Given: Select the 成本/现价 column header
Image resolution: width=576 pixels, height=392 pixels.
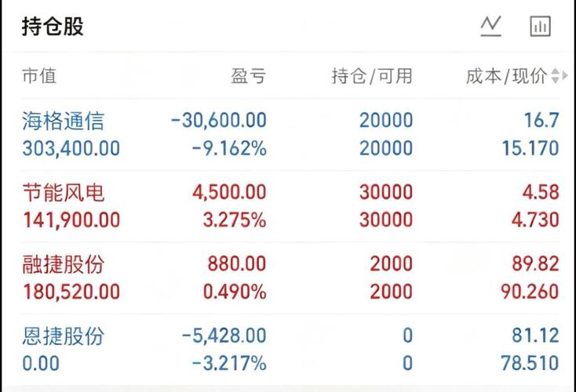Looking at the screenshot, I should pyautogui.click(x=507, y=76).
